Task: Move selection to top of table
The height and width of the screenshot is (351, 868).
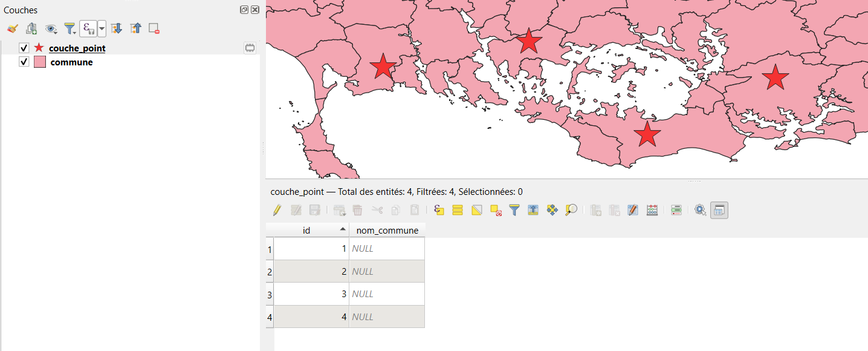Action: point(533,210)
